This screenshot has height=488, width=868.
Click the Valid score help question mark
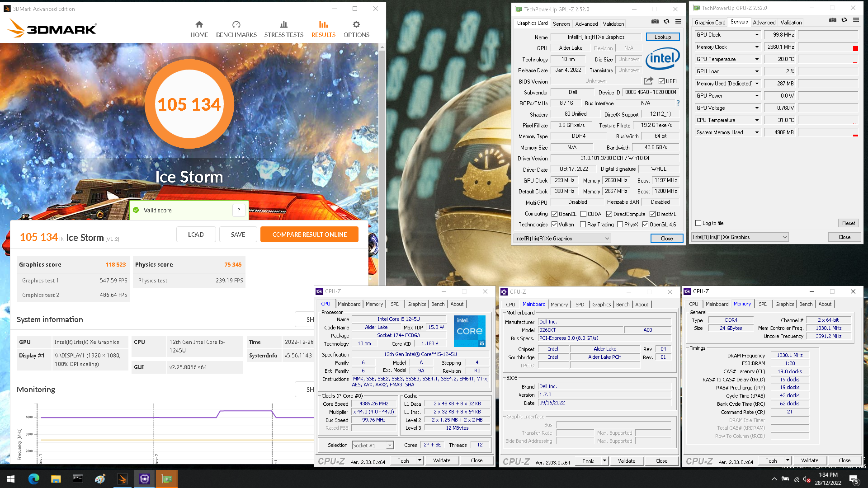click(239, 210)
